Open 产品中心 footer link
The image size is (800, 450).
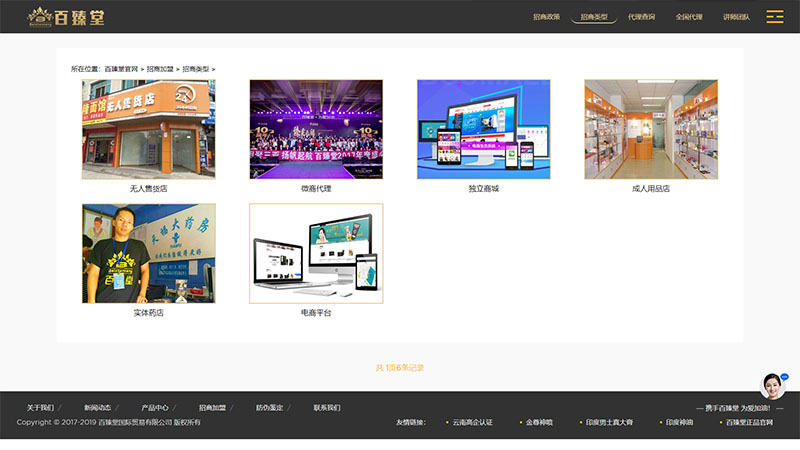155,408
